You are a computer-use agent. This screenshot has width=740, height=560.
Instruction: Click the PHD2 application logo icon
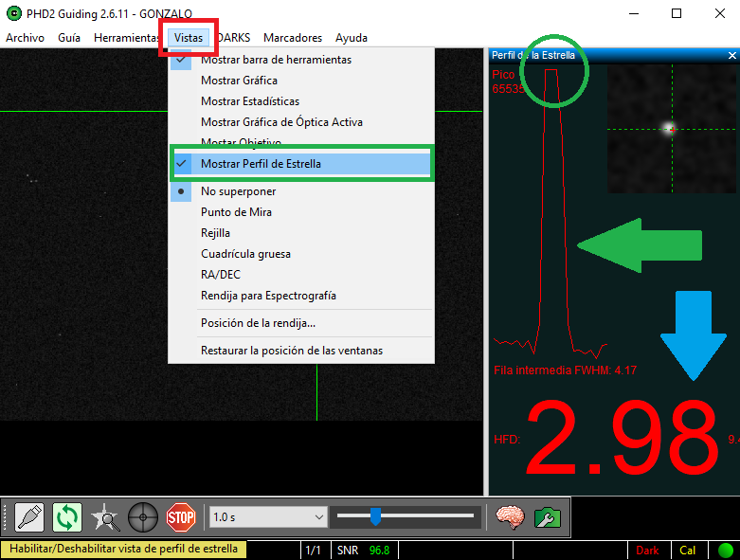(13, 13)
